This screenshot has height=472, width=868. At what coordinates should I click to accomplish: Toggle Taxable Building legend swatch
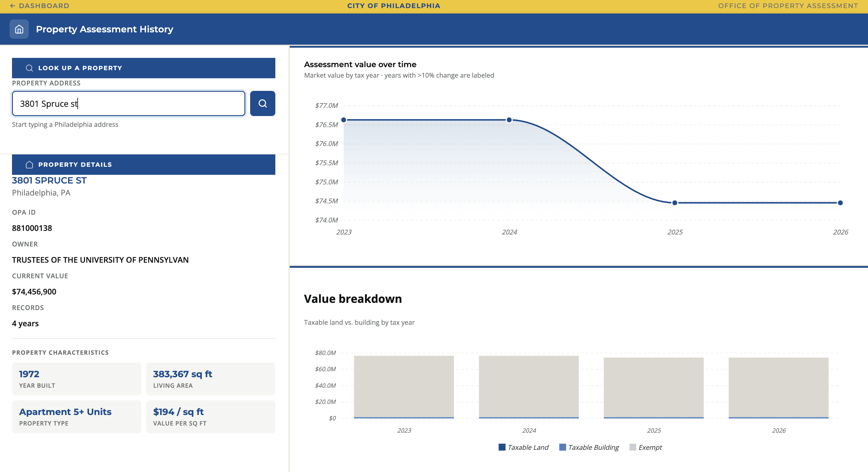pos(562,447)
